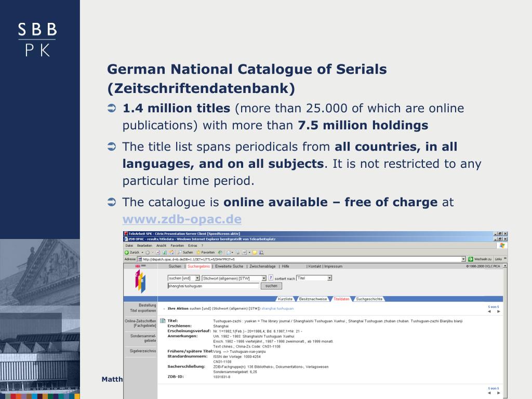Click the 'Titel exportieren' sidebar link
Image resolution: width=532 pixels, height=399 pixels.
click(143, 311)
